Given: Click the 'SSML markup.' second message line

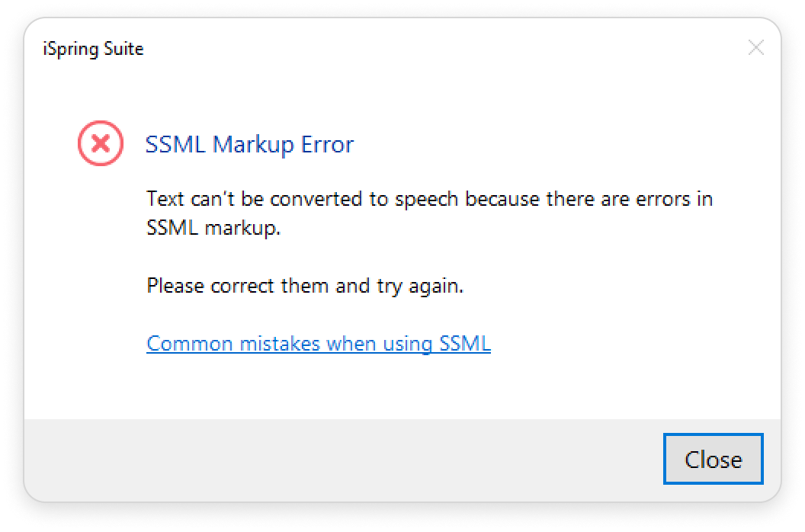Looking at the screenshot, I should 213,228.
